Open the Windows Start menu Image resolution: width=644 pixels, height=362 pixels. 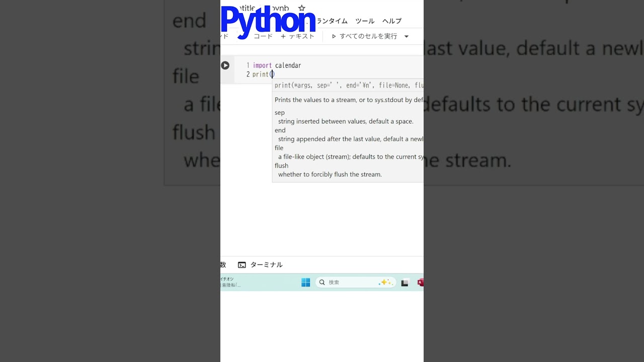[305, 283]
